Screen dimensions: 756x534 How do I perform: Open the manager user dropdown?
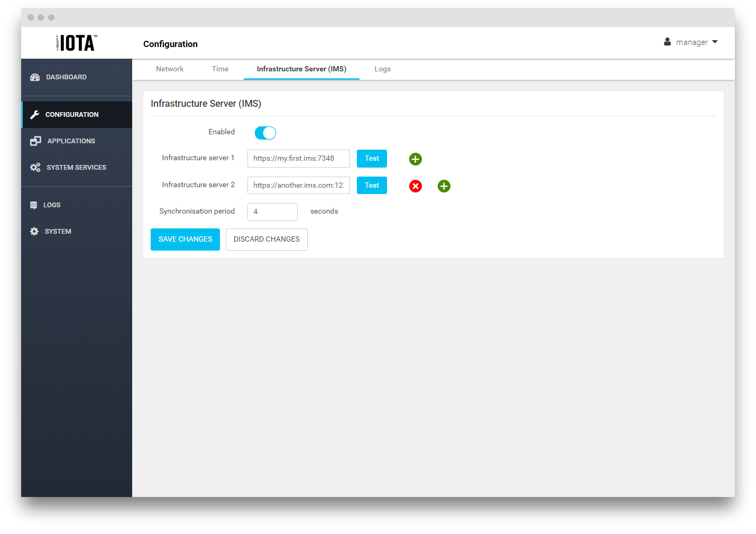point(691,42)
